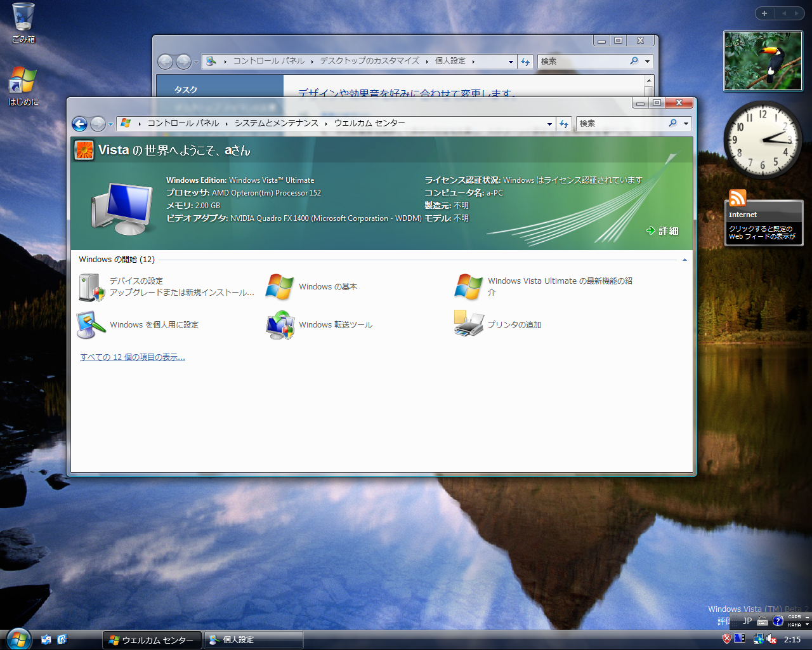Go back in the 個人設定 window
The height and width of the screenshot is (650, 812).
(165, 62)
